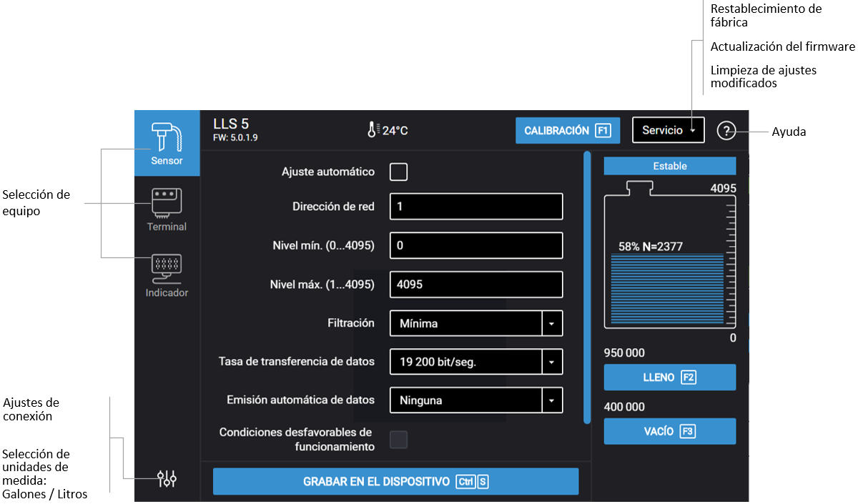Open connection settings sliders icon

167,478
